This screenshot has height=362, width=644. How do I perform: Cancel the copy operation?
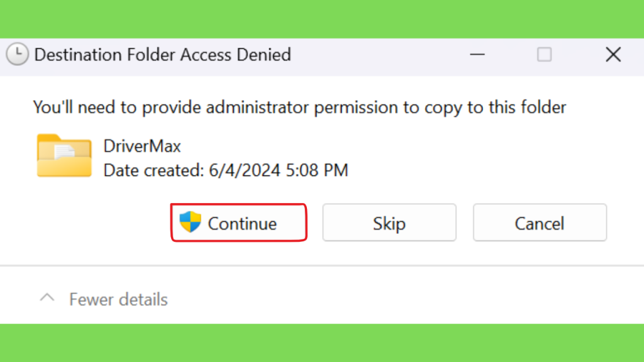tap(540, 222)
